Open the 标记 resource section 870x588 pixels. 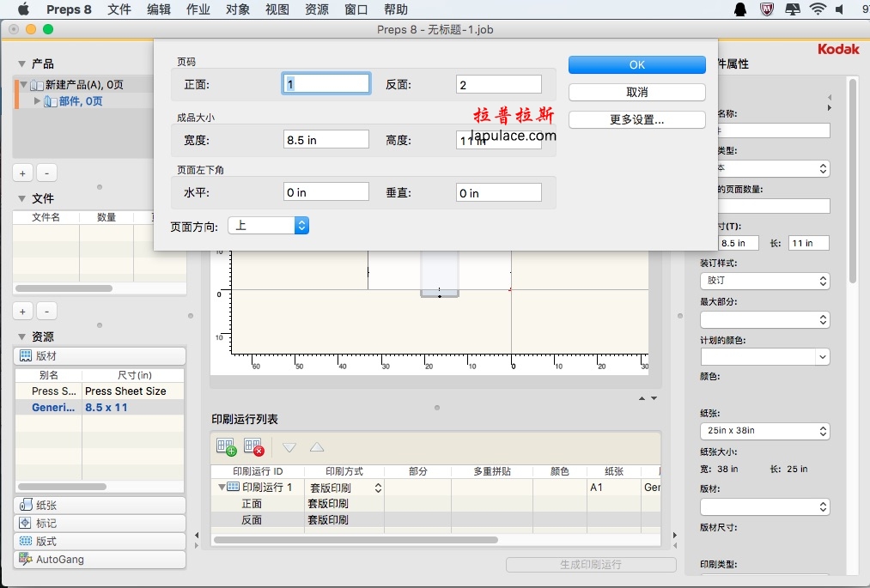pyautogui.click(x=100, y=524)
